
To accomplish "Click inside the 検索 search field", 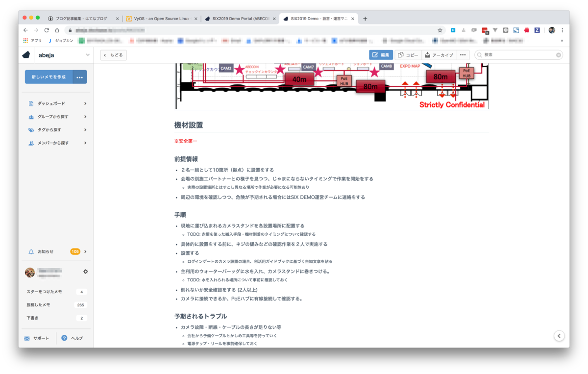I will (514, 54).
